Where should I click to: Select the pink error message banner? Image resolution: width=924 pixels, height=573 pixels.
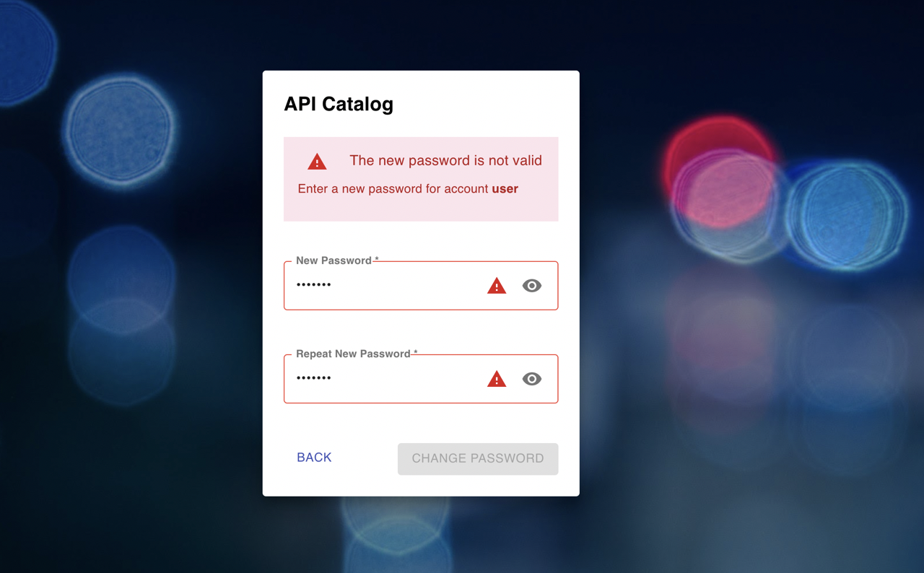point(421,178)
